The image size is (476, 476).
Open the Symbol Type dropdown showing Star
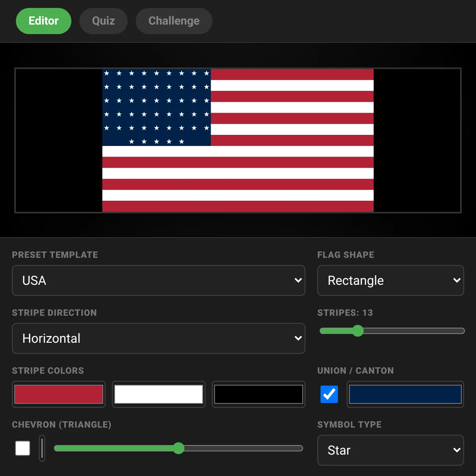click(x=391, y=450)
